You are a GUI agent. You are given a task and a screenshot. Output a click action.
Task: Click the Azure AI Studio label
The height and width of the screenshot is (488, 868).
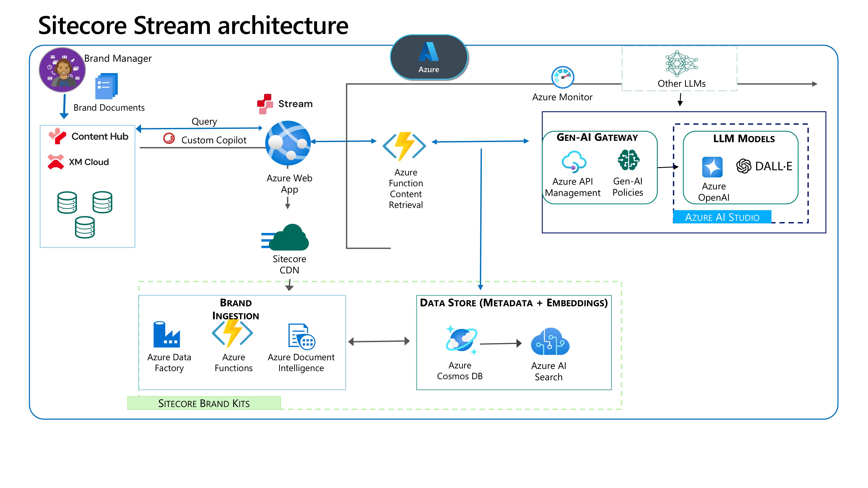[722, 217]
